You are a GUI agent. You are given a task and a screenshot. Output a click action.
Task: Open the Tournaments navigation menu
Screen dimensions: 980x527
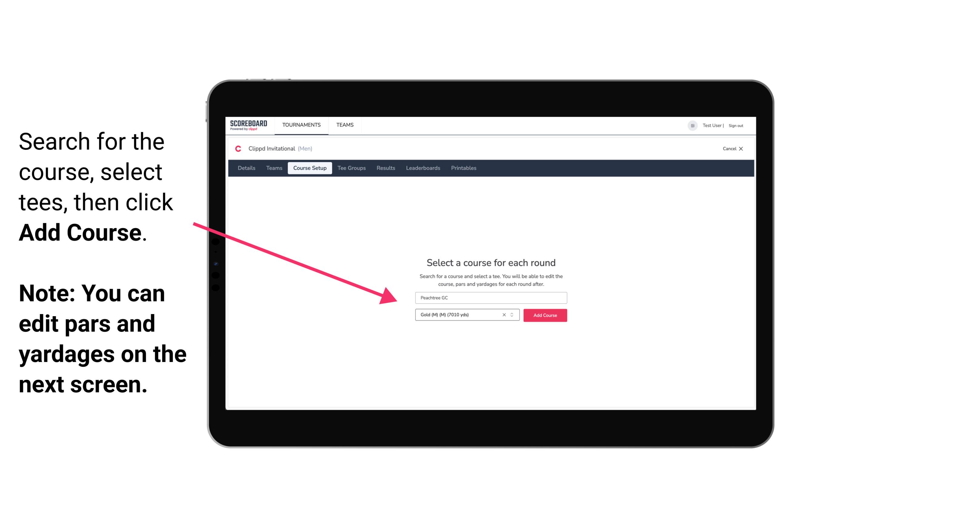pyautogui.click(x=301, y=124)
